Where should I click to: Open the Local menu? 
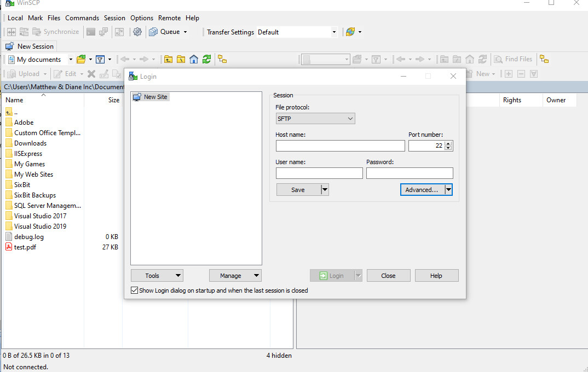15,18
